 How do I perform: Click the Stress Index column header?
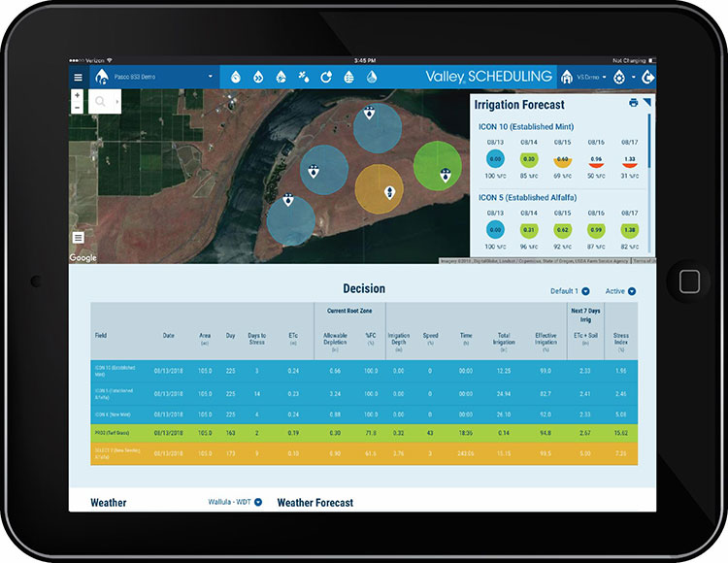[x=621, y=341]
